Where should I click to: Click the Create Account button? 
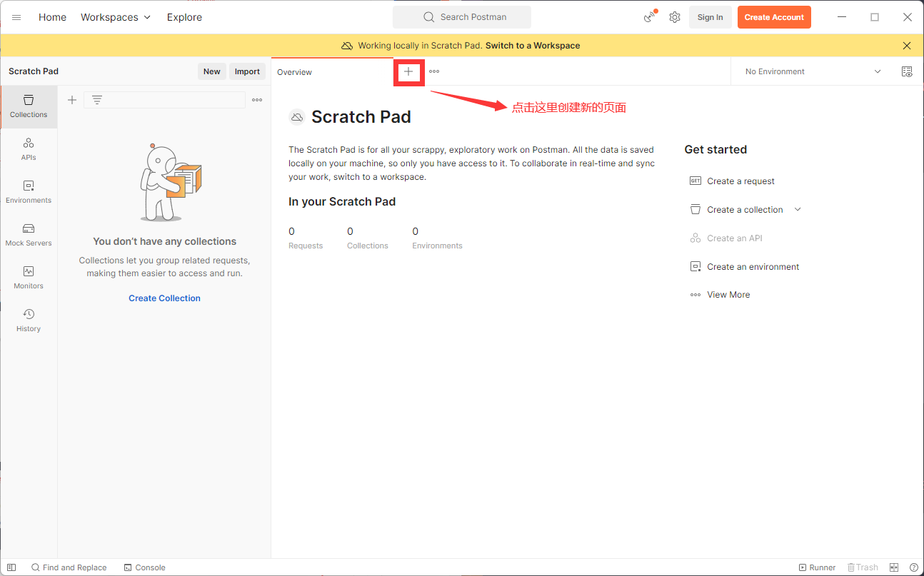coord(774,17)
